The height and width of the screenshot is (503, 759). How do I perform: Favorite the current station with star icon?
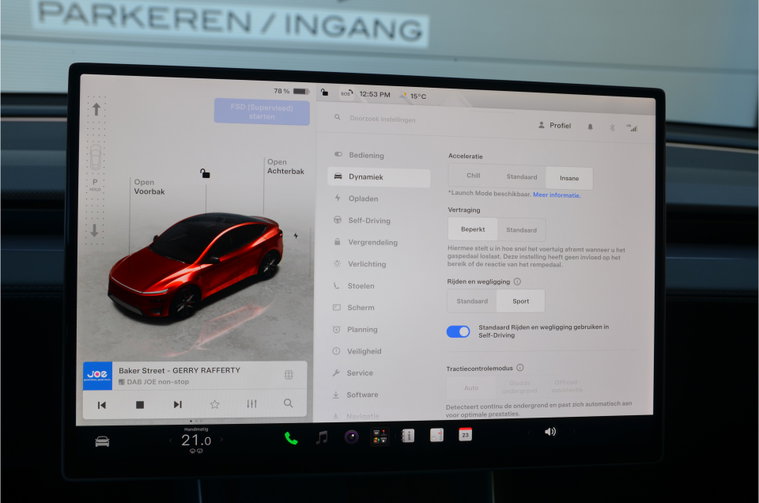(x=215, y=404)
